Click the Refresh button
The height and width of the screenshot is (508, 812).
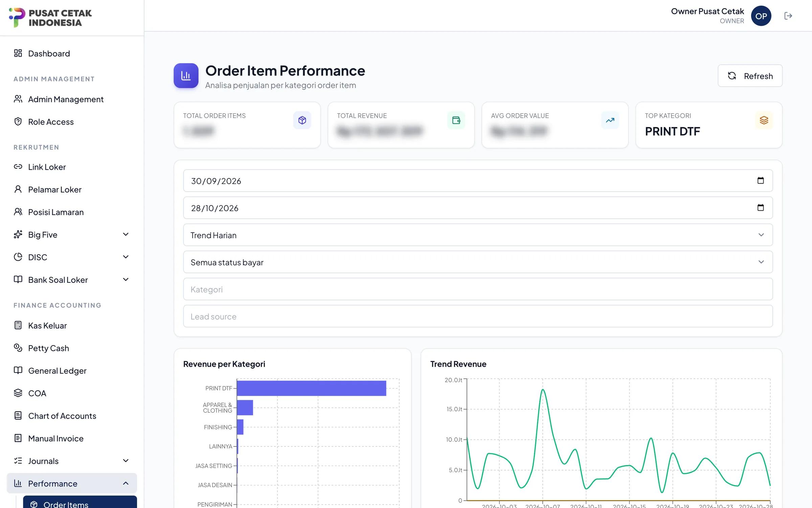pos(750,76)
